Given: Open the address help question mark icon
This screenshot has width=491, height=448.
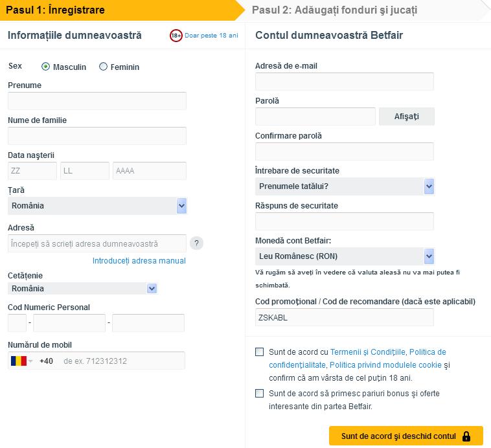Looking at the screenshot, I should click(x=196, y=243).
